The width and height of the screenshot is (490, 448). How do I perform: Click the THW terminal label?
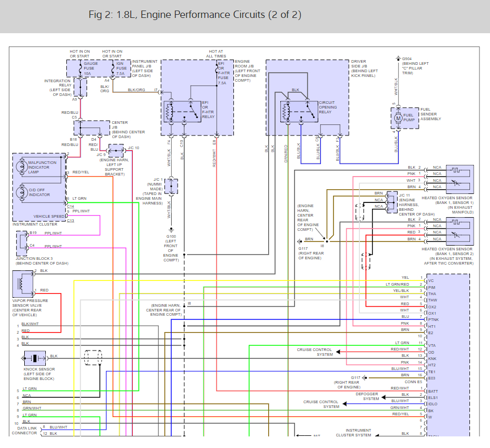(x=433, y=300)
